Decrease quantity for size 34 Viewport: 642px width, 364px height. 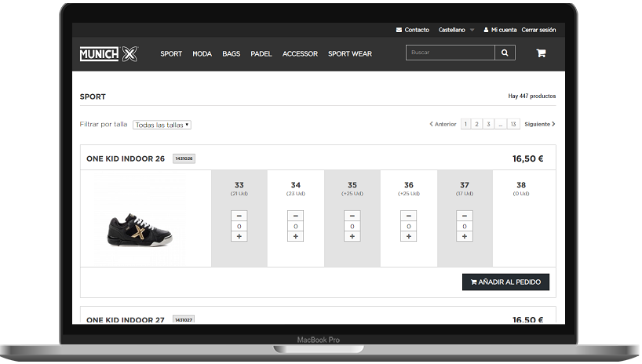pyautogui.click(x=296, y=216)
